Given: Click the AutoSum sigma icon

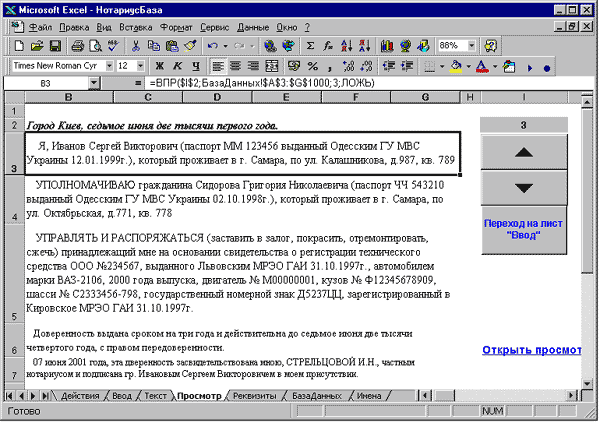Looking at the screenshot, I should [310, 46].
